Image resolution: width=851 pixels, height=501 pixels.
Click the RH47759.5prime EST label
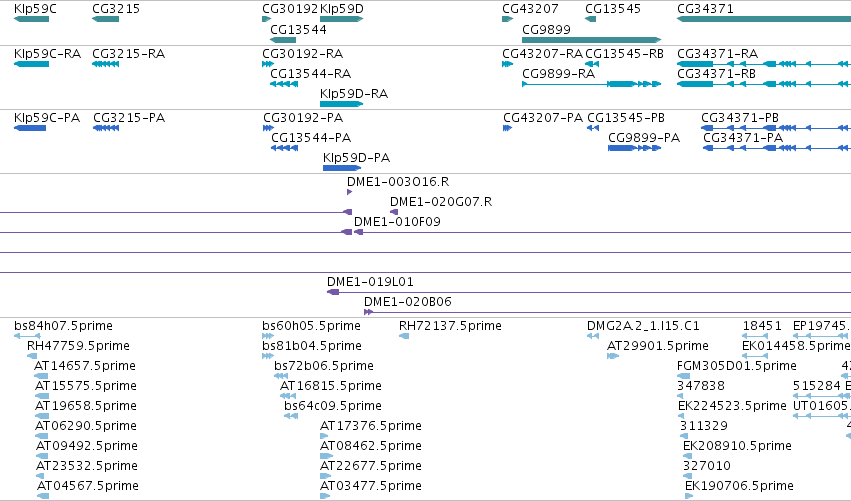78,346
